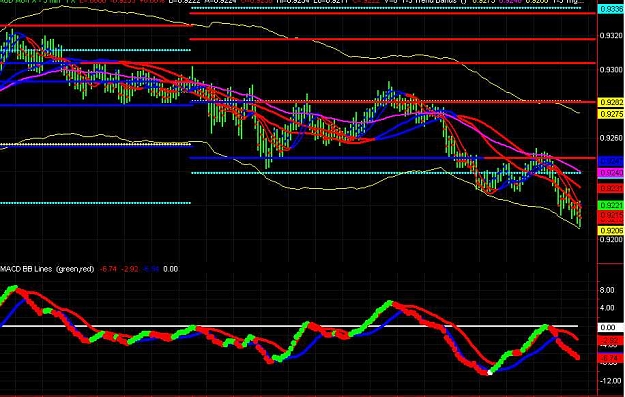Image resolution: width=625 pixels, height=397 pixels.
Task: Click the white dot at MACD low
Action: point(489,373)
